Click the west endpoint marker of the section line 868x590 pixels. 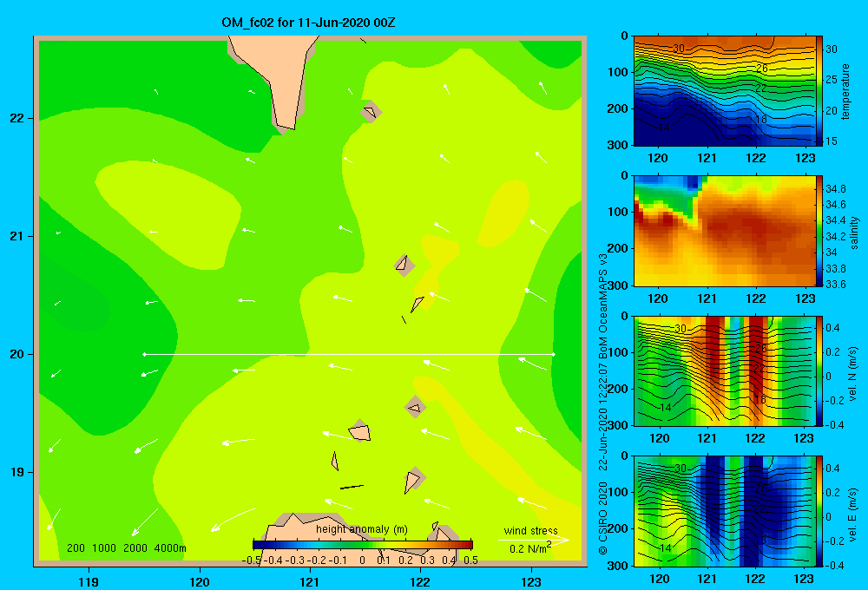(x=144, y=354)
